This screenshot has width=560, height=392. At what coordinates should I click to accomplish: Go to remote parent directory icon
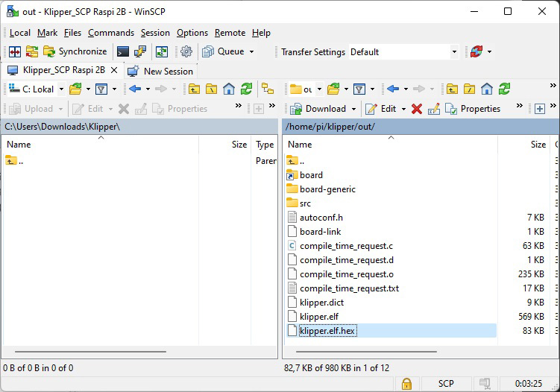[452, 89]
